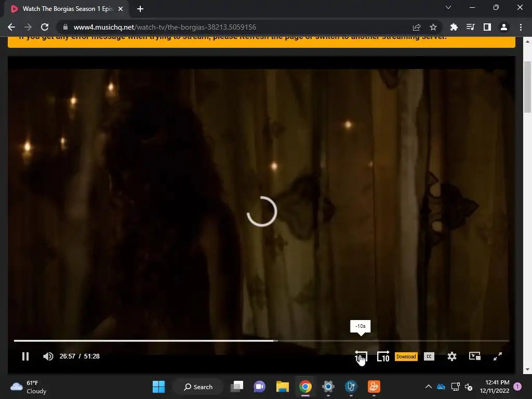Viewport: 532px width, 399px height.
Task: Show hidden system tray icons
Action: [x=429, y=387]
